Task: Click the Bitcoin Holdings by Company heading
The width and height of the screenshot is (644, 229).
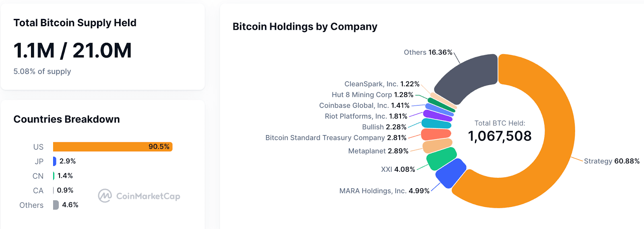Action: [x=305, y=27]
